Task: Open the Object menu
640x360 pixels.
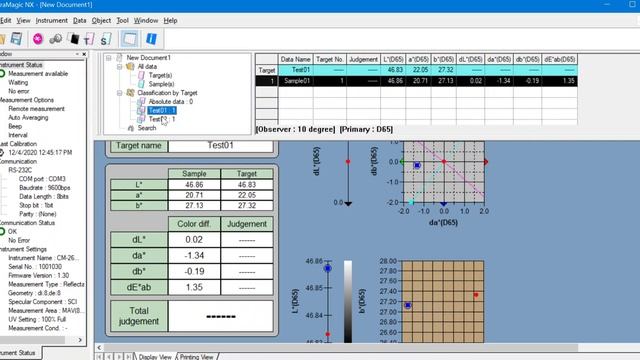Action: tap(101, 20)
